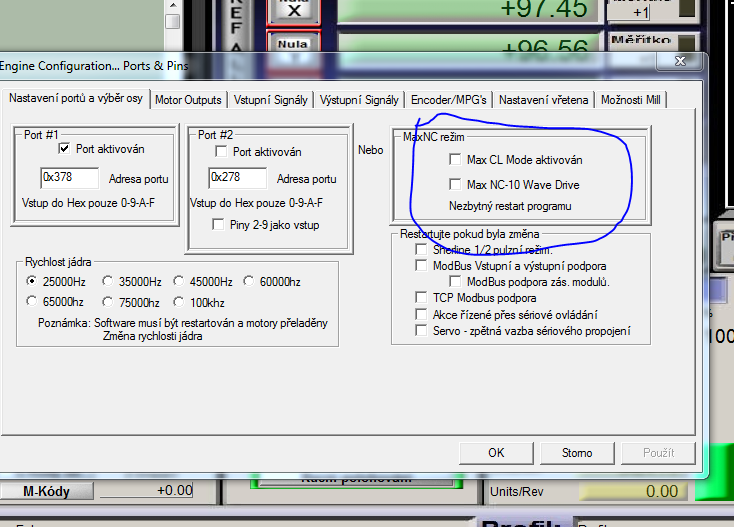The height and width of the screenshot is (527, 734).
Task: Uncheck Port #1 Port aktivován checkbox
Action: point(65,149)
